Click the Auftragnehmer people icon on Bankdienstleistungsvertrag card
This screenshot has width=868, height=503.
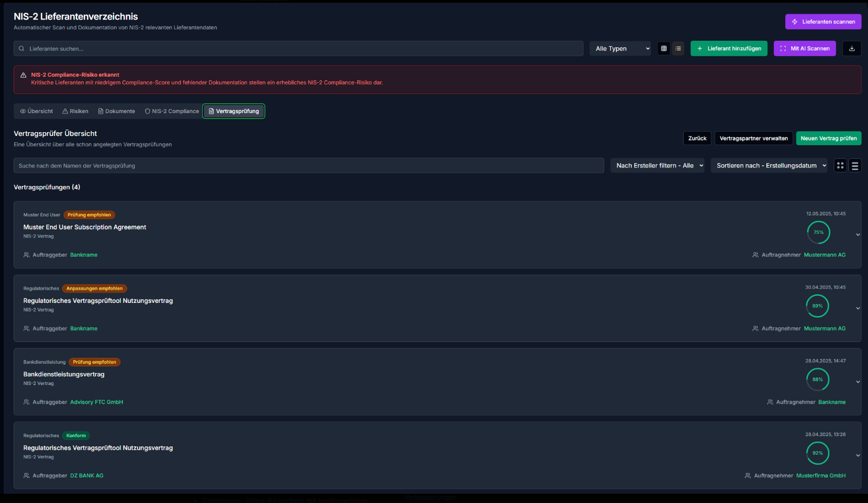770,402
